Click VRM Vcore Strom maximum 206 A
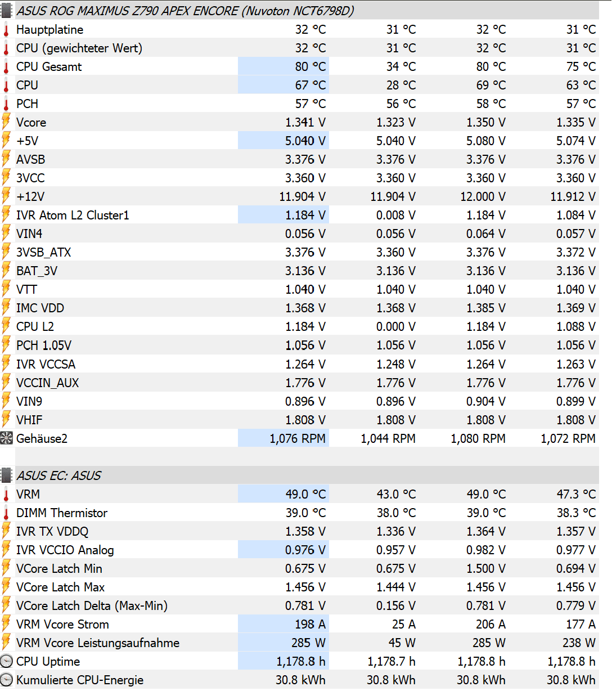This screenshot has width=612, height=700. [491, 624]
